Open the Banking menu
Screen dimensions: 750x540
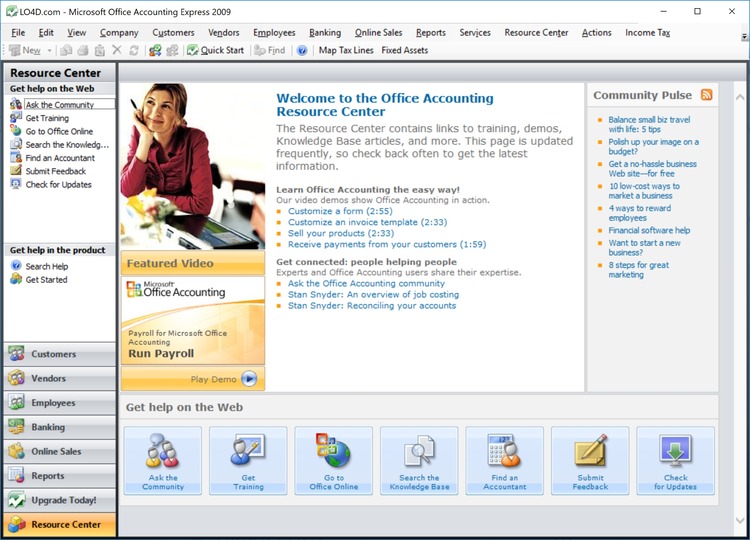coord(325,33)
